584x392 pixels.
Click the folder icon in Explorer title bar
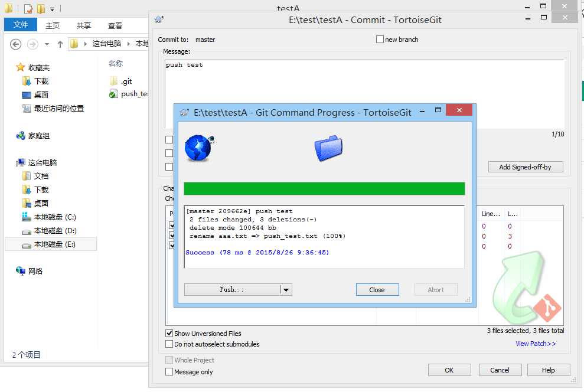pos(8,8)
